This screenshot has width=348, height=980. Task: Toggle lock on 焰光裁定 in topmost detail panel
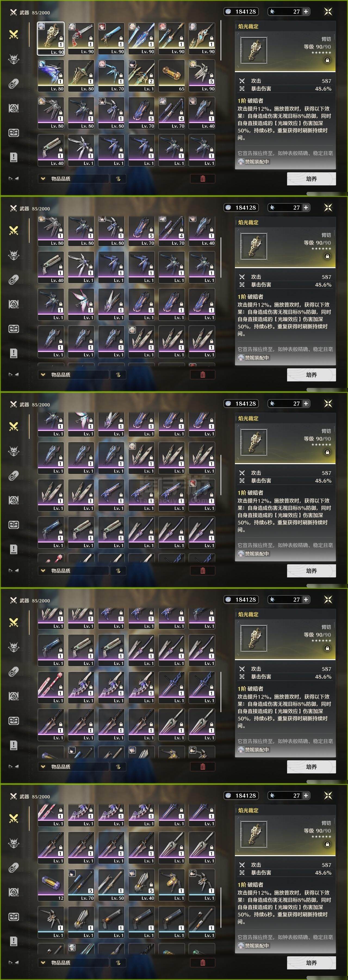pos(328,60)
